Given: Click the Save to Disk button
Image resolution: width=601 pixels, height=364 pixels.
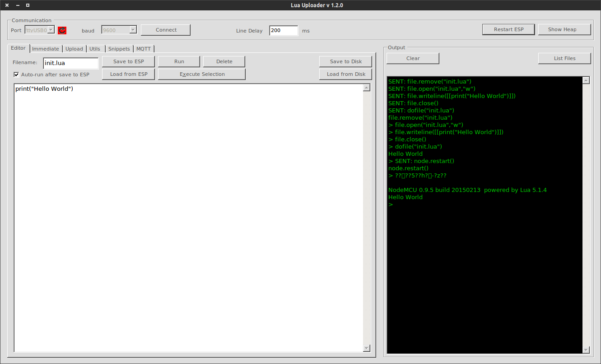Looking at the screenshot, I should pyautogui.click(x=346, y=61).
